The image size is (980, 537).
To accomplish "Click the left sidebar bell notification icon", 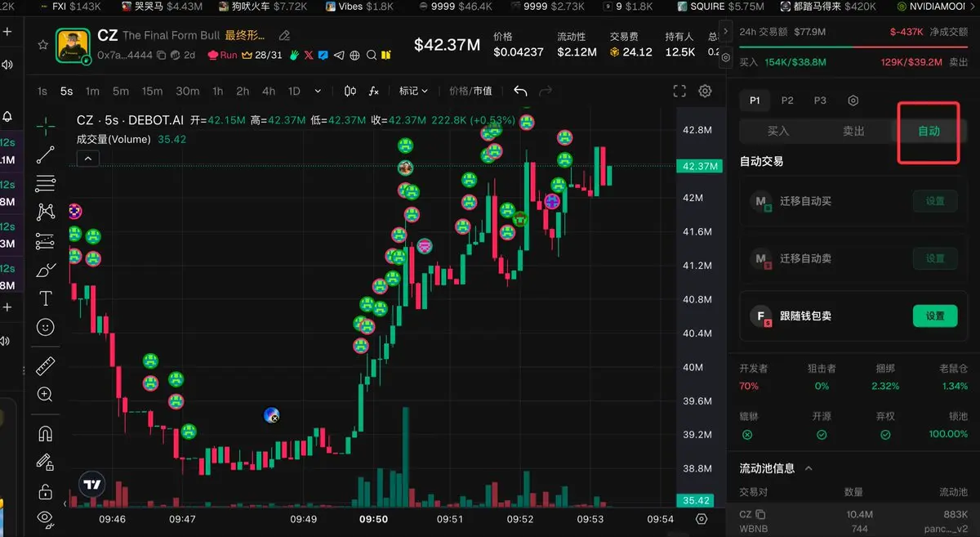I will 7,117.
